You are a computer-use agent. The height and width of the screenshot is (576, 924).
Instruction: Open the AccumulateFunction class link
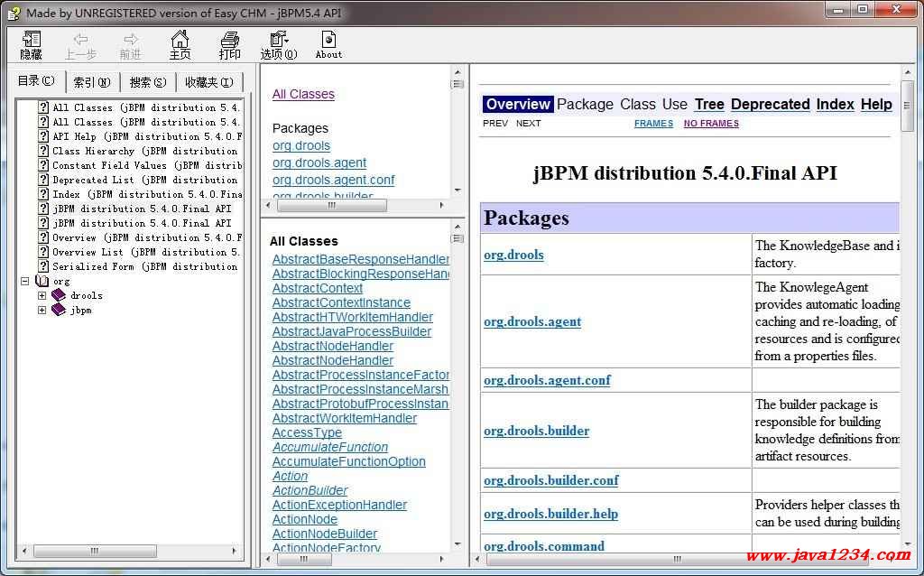[330, 447]
